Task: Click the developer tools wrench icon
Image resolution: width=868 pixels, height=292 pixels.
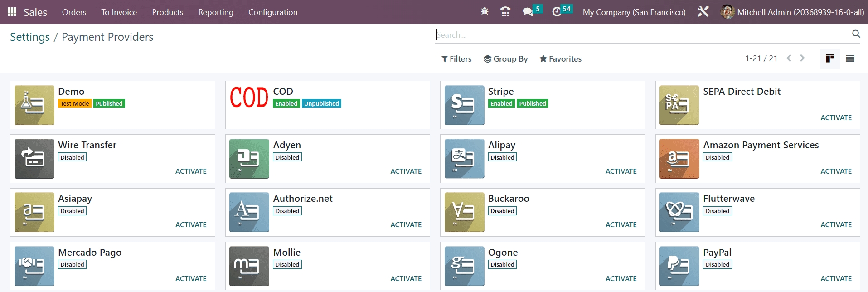Action: tap(703, 12)
